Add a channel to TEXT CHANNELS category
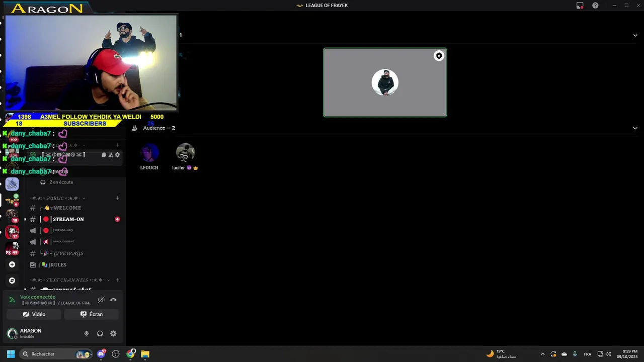Screen dimensions: 644x362 (x=117, y=280)
